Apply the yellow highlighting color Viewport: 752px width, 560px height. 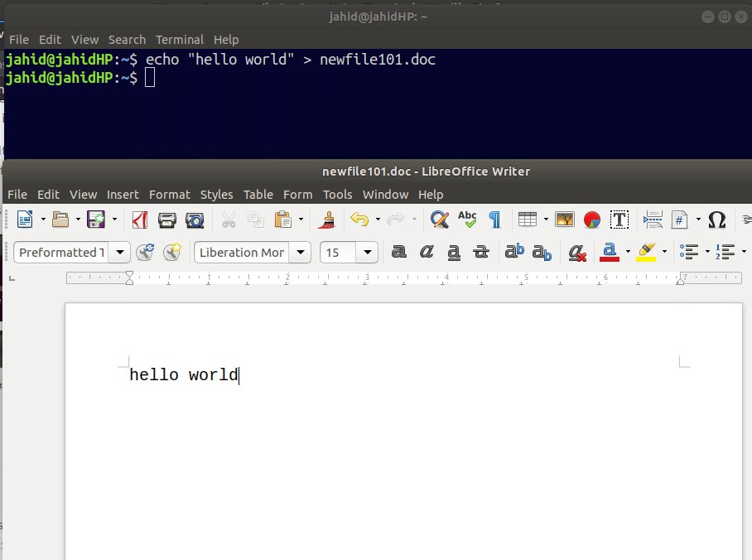click(646, 252)
